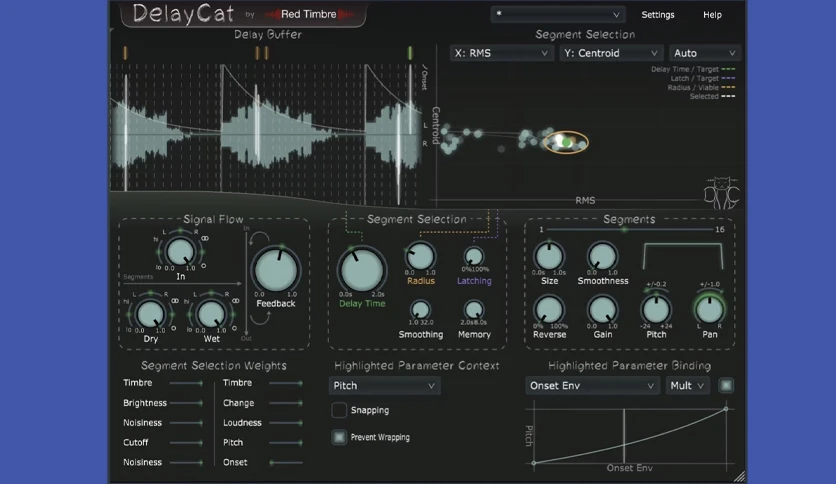Click the DelayCat cat mascot icon
836x484 pixels.
(x=721, y=193)
